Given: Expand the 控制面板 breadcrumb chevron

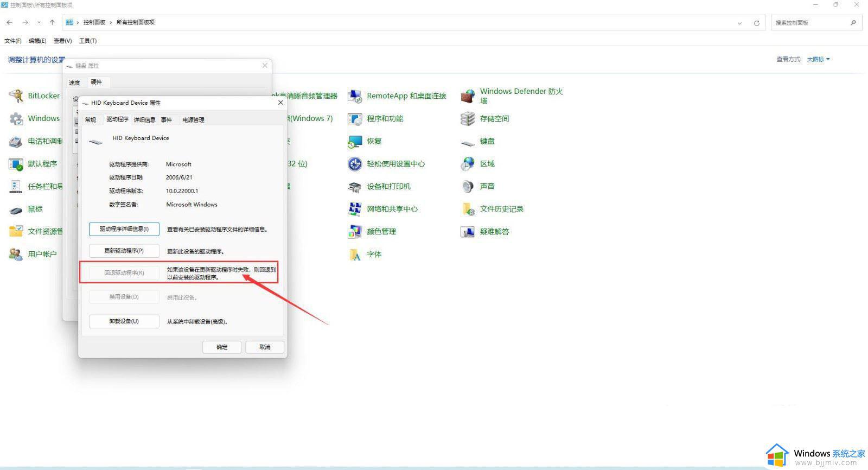Looking at the screenshot, I should (x=111, y=22).
